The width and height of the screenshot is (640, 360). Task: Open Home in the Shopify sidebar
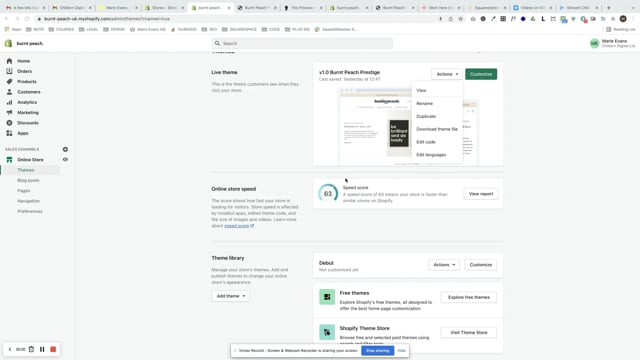(23, 61)
